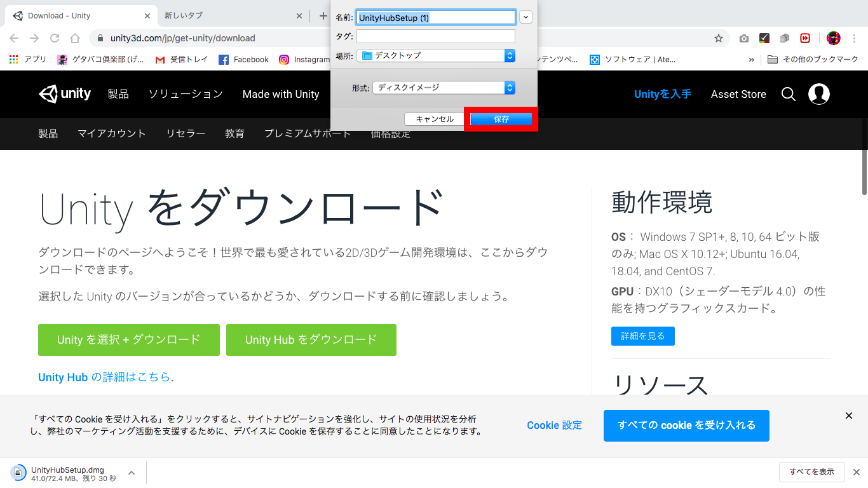Open a new tab with plus button
The width and height of the screenshot is (868, 488).
pyautogui.click(x=323, y=16)
